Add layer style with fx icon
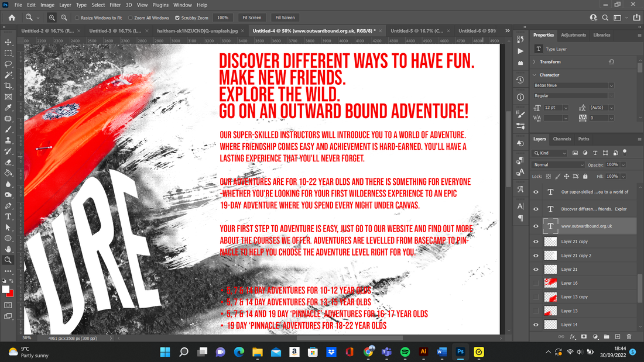This screenshot has width=644, height=362. coord(573,336)
